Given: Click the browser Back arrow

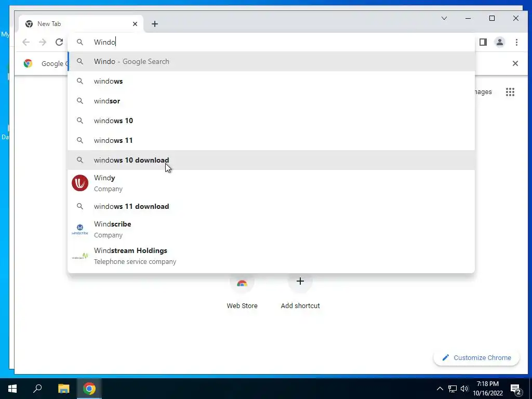Looking at the screenshot, I should (26, 42).
